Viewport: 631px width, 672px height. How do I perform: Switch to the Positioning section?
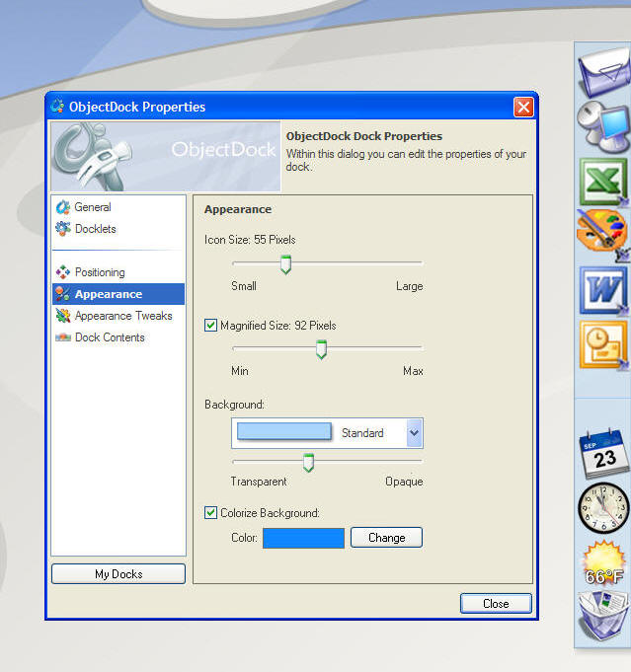point(118,272)
